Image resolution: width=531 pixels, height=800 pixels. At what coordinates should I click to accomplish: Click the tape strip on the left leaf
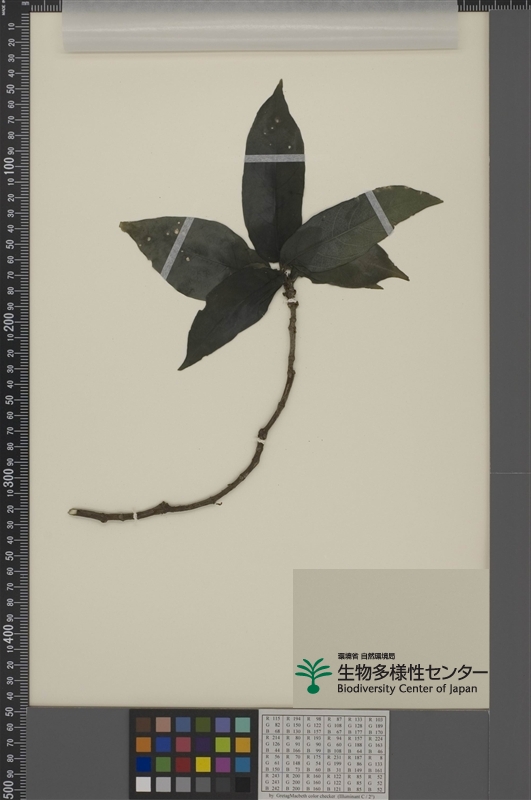click(177, 248)
